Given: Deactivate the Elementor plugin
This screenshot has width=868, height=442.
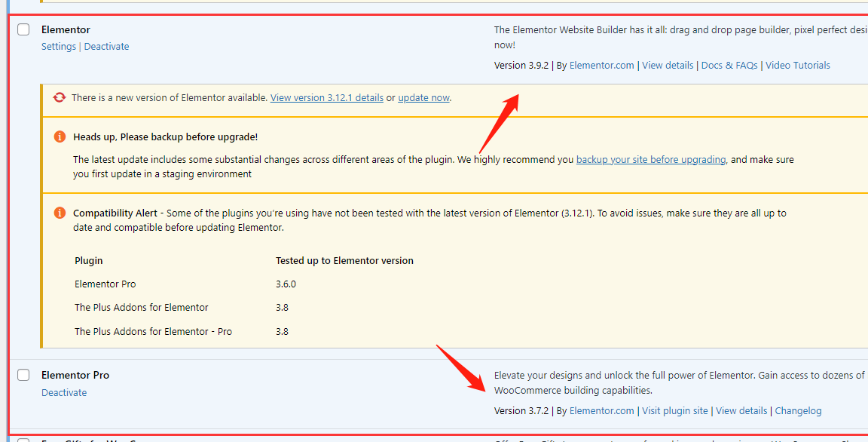Looking at the screenshot, I should [106, 47].
